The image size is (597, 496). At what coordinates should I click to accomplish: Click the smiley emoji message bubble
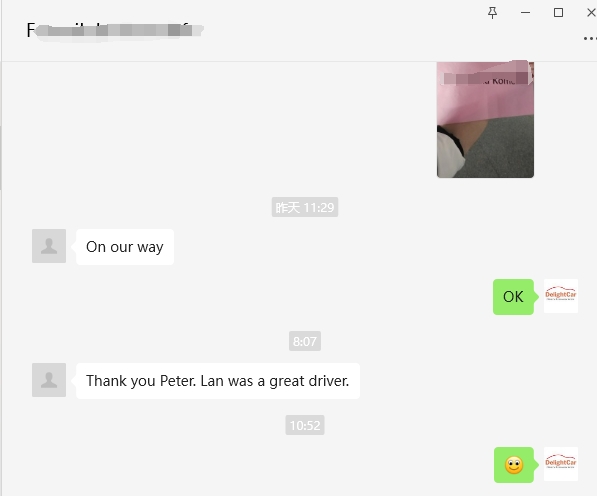(514, 465)
